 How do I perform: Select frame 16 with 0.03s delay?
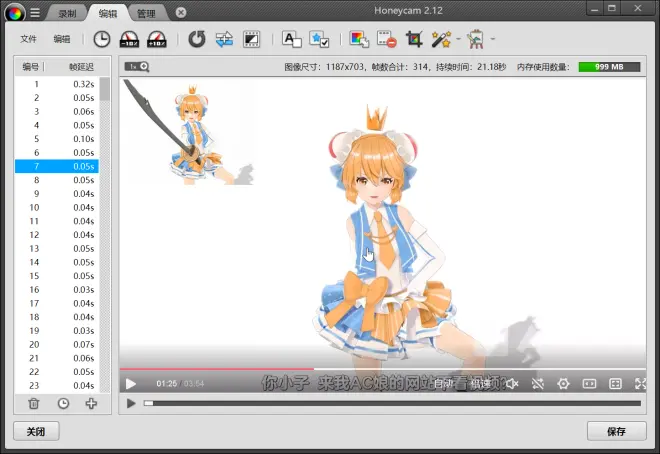[57, 289]
